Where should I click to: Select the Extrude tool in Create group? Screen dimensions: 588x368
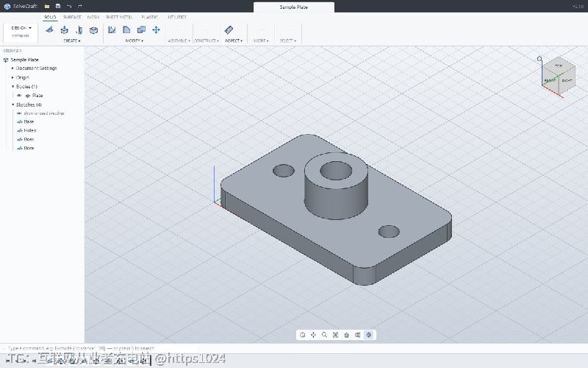[64, 29]
